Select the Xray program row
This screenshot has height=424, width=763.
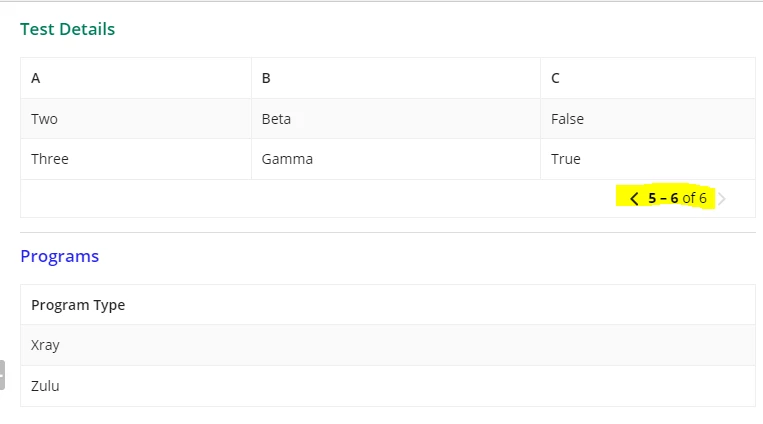coord(388,345)
